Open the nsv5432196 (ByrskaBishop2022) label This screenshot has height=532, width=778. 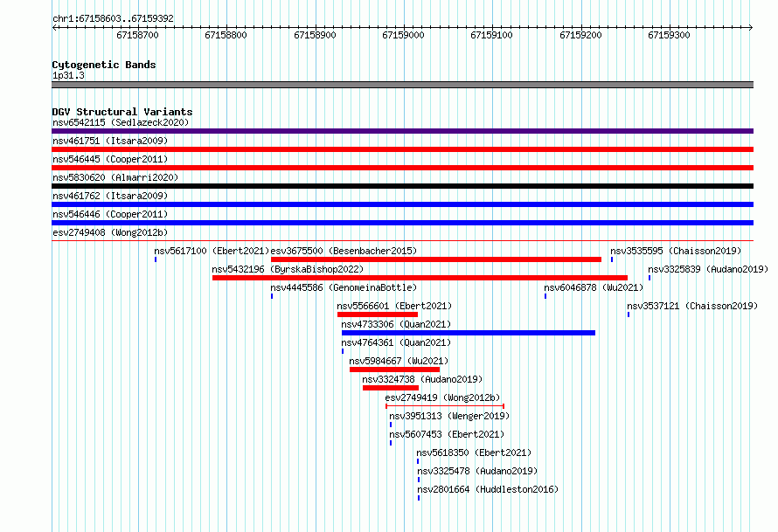pos(288,269)
